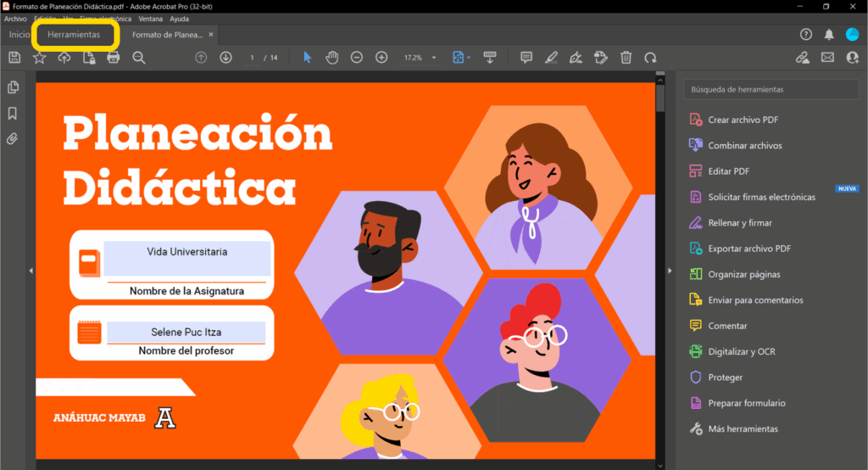The height and width of the screenshot is (470, 868).
Task: Open the Ventana menu
Action: click(151, 19)
